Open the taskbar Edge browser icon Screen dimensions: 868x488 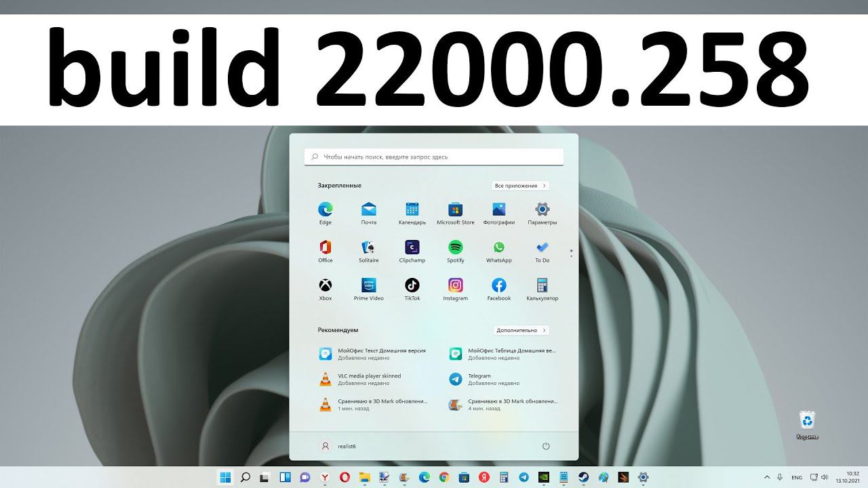click(425, 477)
